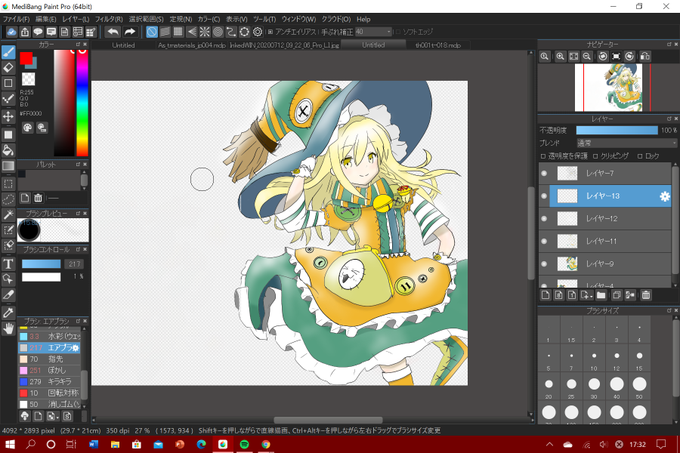Delete the selected layer with trash icon
Screen dimensions: 680x453
(x=646, y=295)
